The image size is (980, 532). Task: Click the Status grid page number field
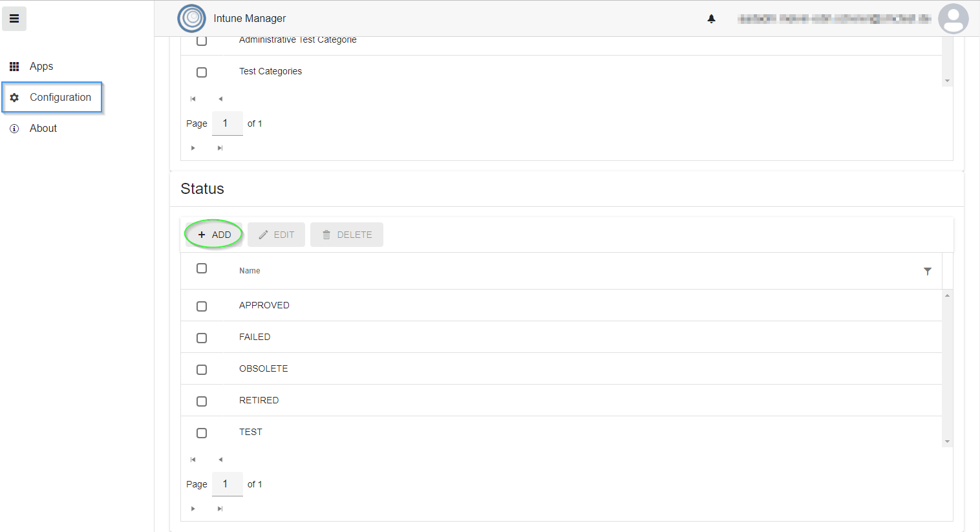pos(228,484)
